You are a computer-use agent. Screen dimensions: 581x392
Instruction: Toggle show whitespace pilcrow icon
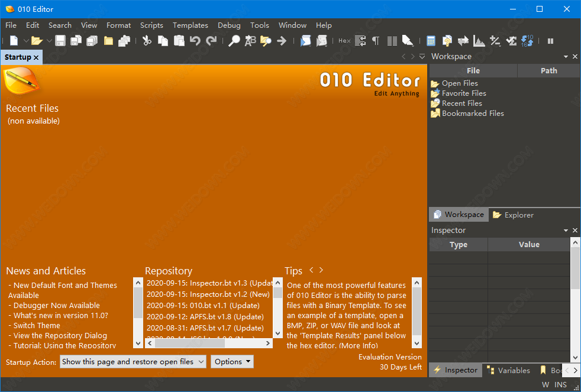tap(376, 41)
